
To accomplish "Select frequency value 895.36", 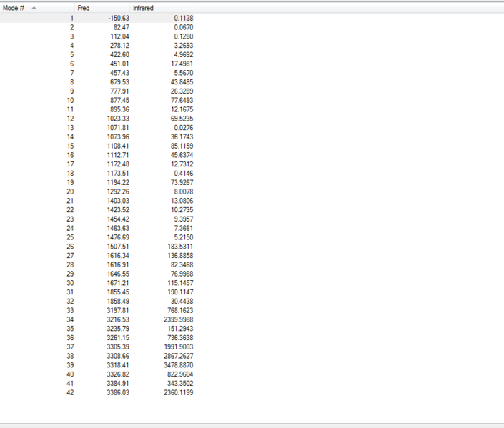I will point(119,109).
